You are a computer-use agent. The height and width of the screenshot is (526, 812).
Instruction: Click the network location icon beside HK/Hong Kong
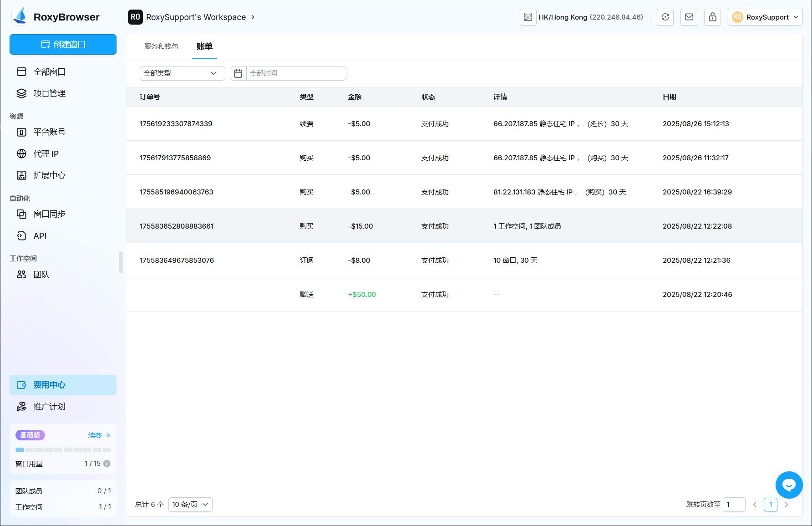tap(528, 17)
